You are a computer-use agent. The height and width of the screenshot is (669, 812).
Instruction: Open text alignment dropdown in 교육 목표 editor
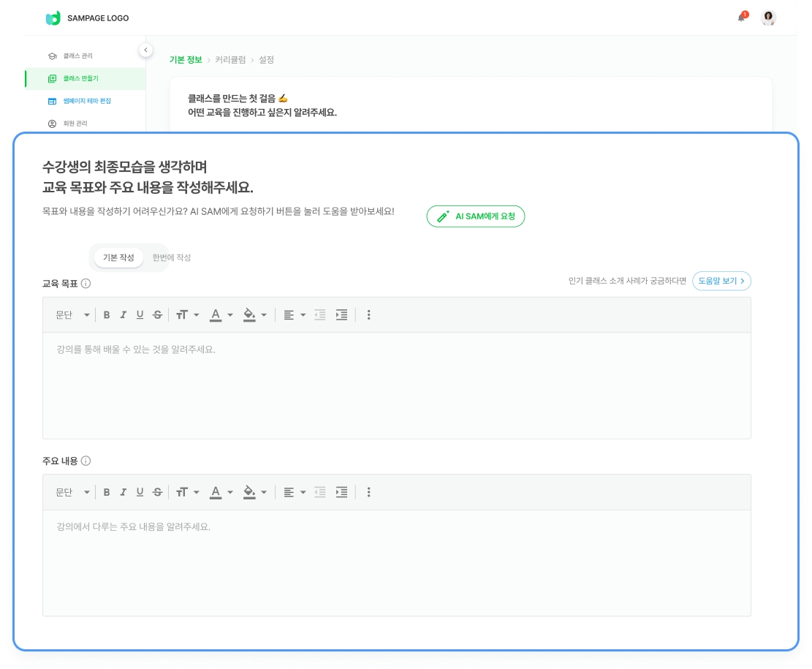[294, 315]
